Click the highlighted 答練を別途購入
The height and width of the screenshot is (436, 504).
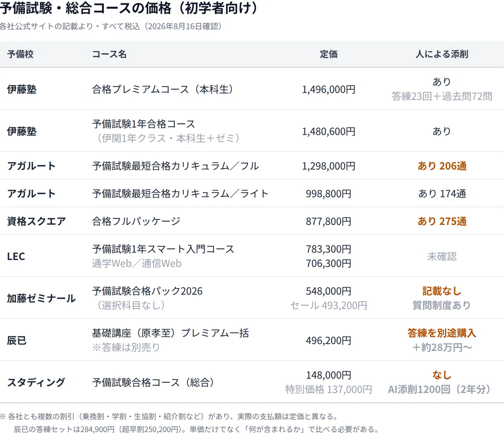point(442,333)
